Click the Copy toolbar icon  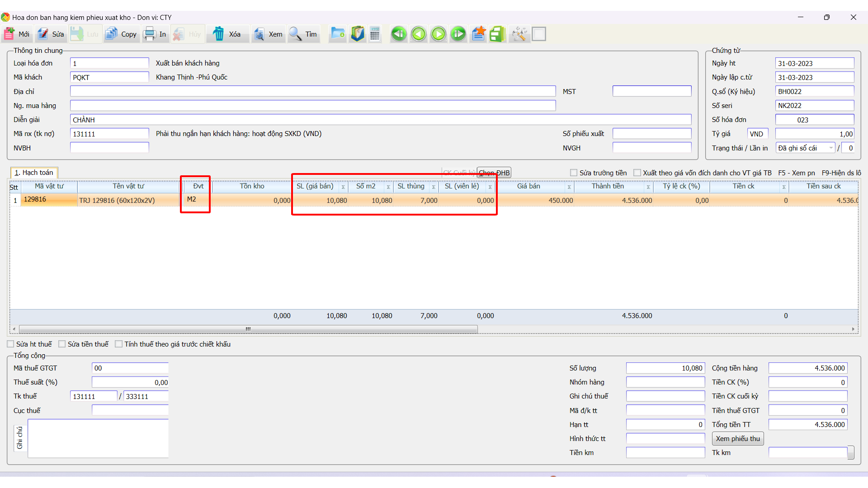click(x=111, y=34)
